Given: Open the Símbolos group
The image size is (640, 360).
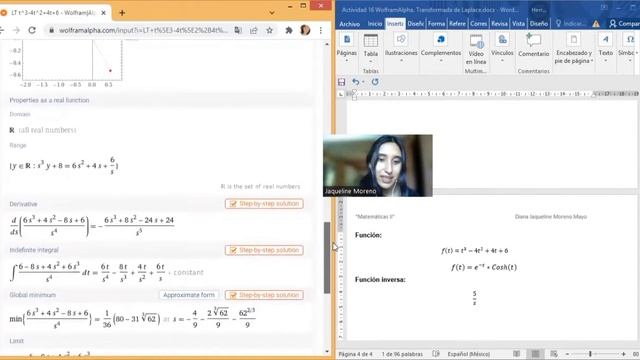Looking at the screenshot, I should [628, 48].
